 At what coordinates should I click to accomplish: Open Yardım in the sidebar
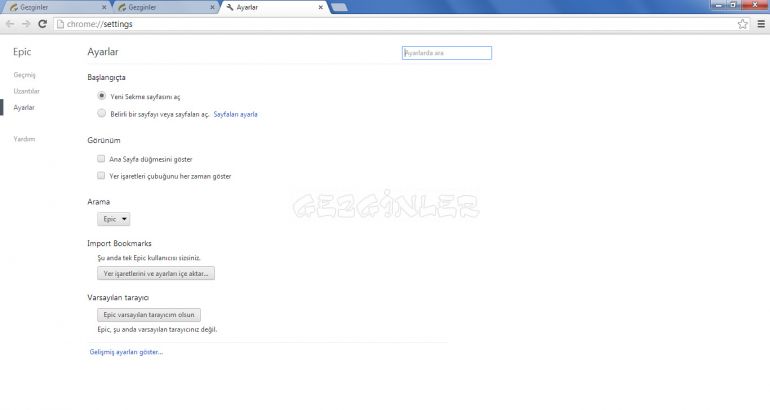point(24,139)
